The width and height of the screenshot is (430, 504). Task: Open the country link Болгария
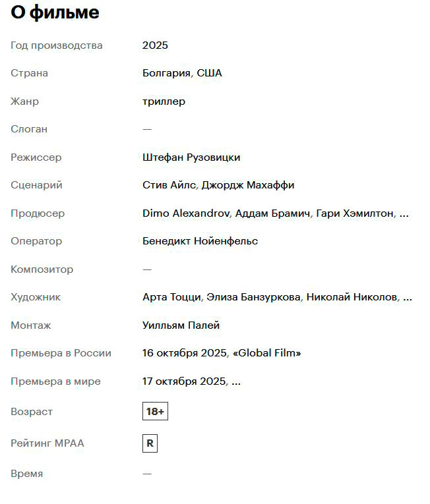pyautogui.click(x=166, y=73)
